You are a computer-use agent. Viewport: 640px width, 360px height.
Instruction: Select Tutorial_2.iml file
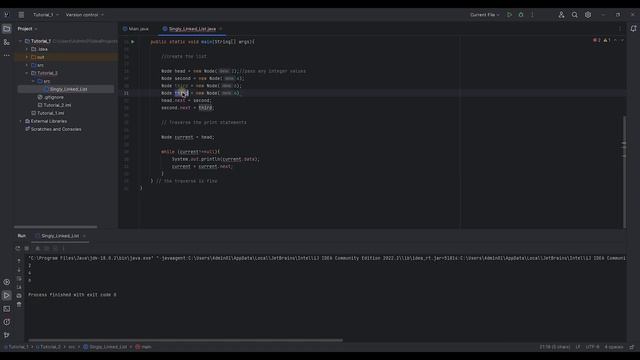54,105
